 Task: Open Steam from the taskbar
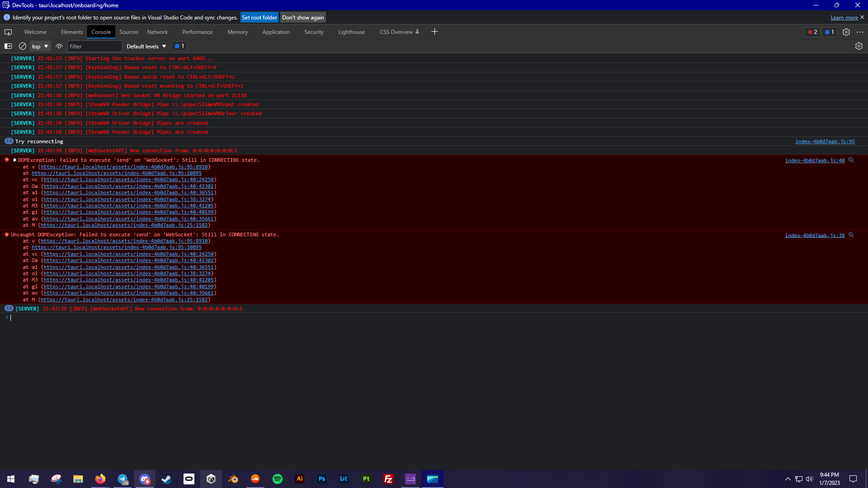pyautogui.click(x=166, y=479)
